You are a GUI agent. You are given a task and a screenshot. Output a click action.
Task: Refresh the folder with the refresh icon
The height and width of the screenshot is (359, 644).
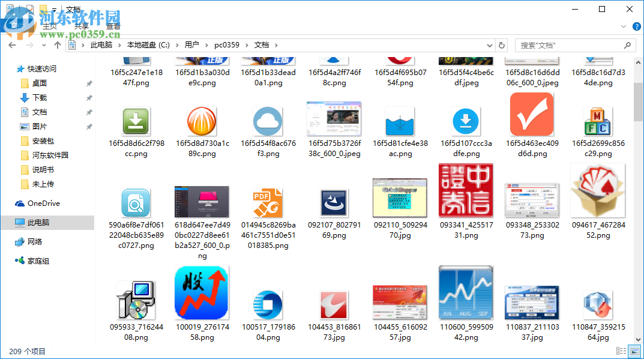point(502,45)
